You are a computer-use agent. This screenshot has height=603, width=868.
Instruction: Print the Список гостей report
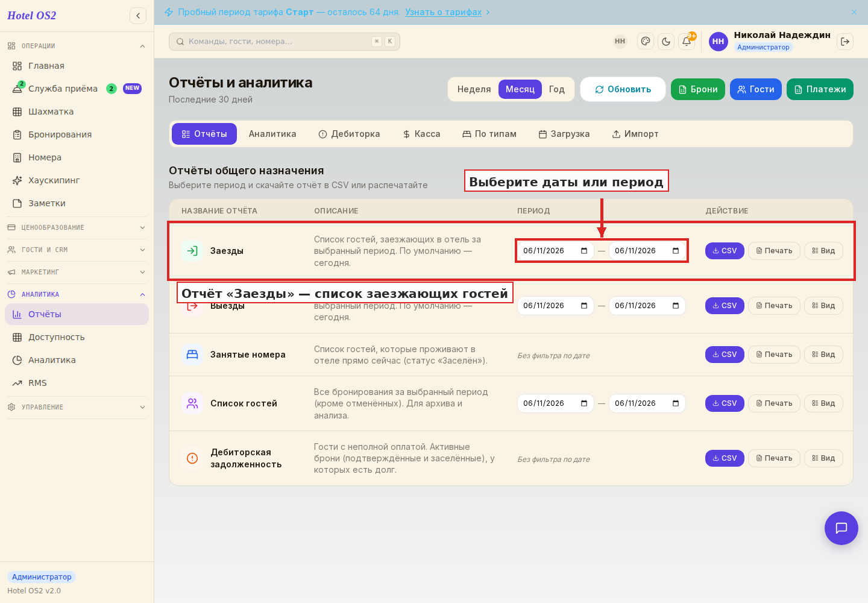774,403
